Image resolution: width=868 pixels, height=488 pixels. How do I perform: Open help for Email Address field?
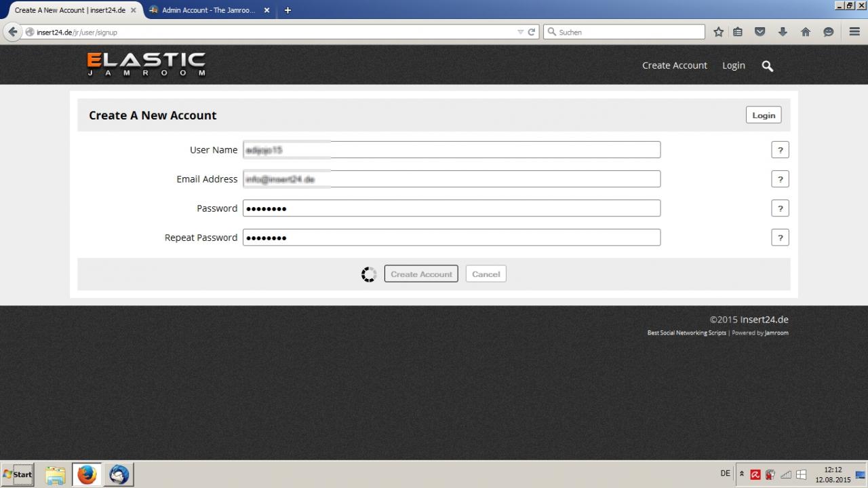click(x=780, y=179)
